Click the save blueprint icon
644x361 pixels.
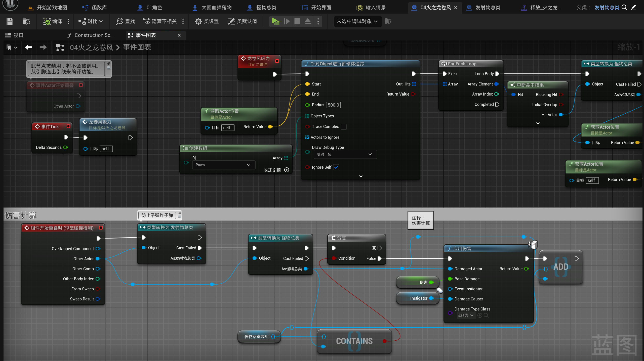10,21
